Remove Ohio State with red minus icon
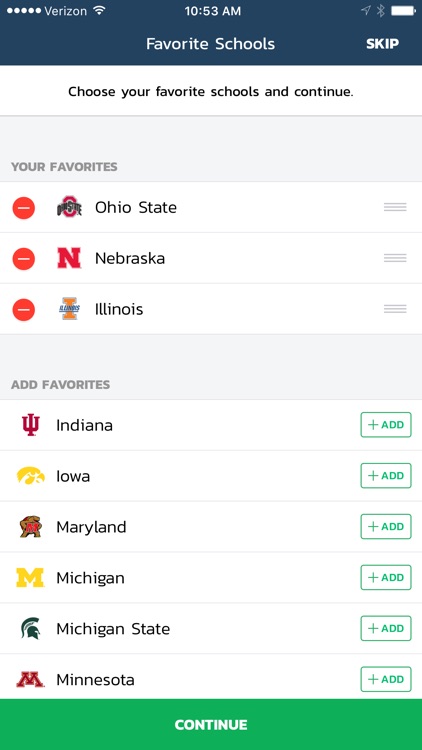 point(23,208)
